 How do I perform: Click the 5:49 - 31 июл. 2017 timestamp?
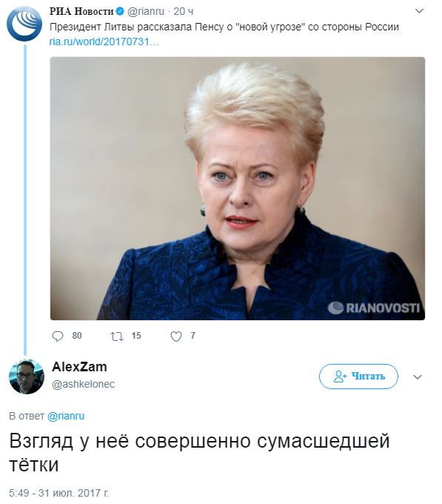click(58, 493)
